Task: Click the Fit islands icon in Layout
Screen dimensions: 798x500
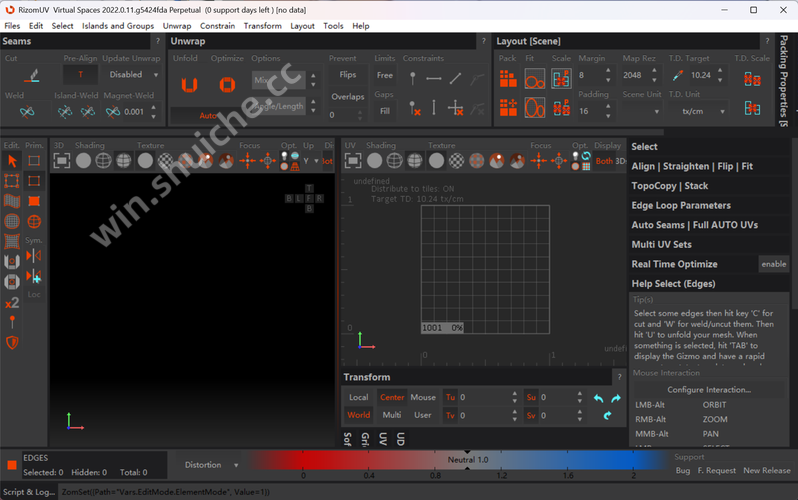Action: [534, 79]
